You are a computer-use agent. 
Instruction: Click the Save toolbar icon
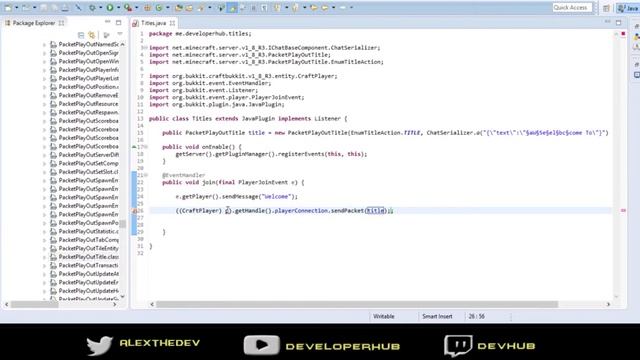click(43, 8)
